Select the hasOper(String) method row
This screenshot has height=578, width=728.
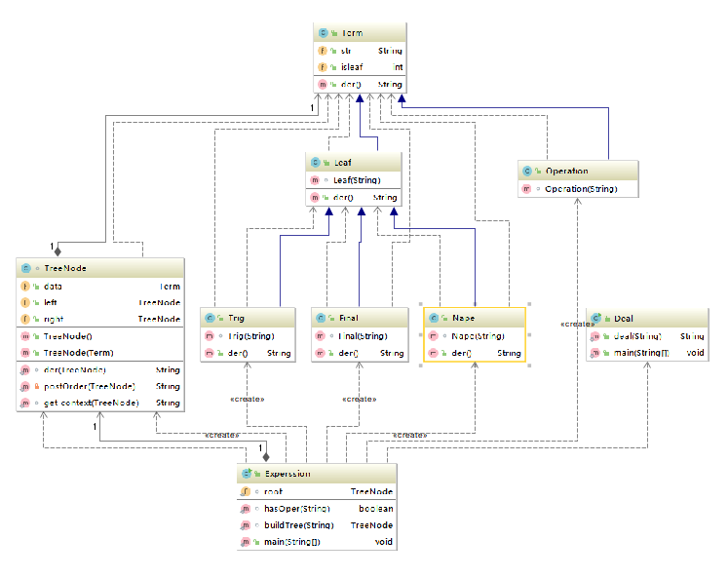pyautogui.click(x=317, y=509)
